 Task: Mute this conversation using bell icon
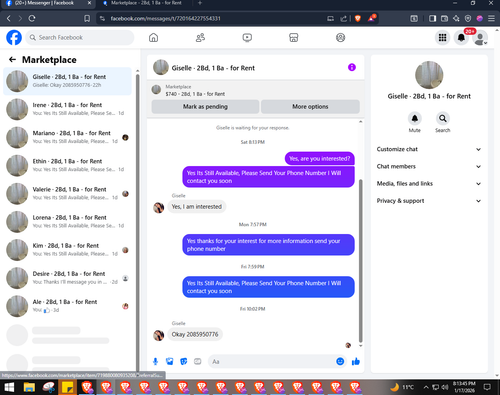tap(415, 118)
